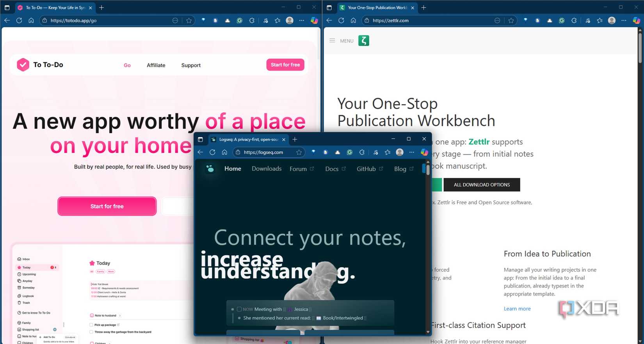
Task: Open profile avatar in To To-Do window
Action: tap(290, 20)
